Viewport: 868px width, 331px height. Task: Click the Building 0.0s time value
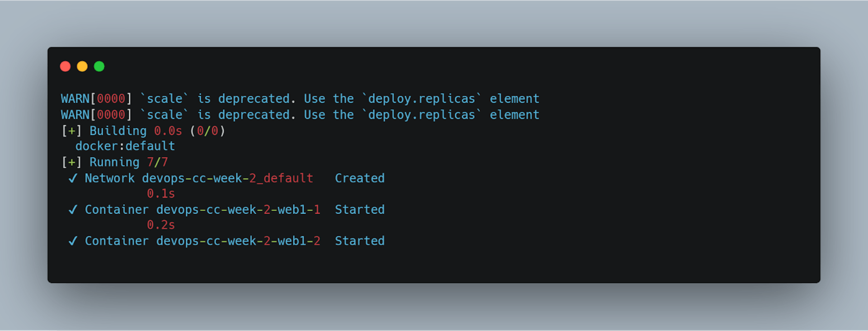[x=168, y=131]
